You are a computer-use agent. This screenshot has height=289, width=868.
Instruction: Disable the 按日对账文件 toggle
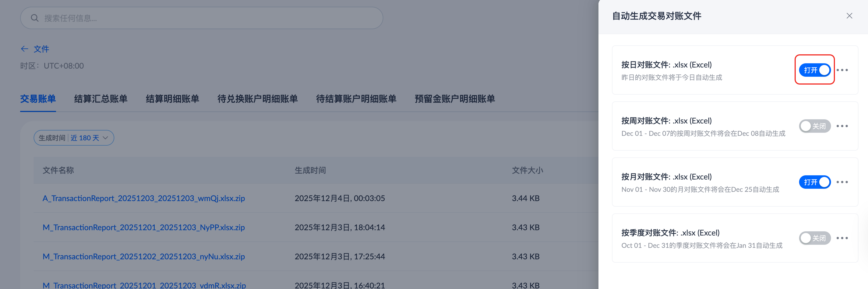pos(814,70)
